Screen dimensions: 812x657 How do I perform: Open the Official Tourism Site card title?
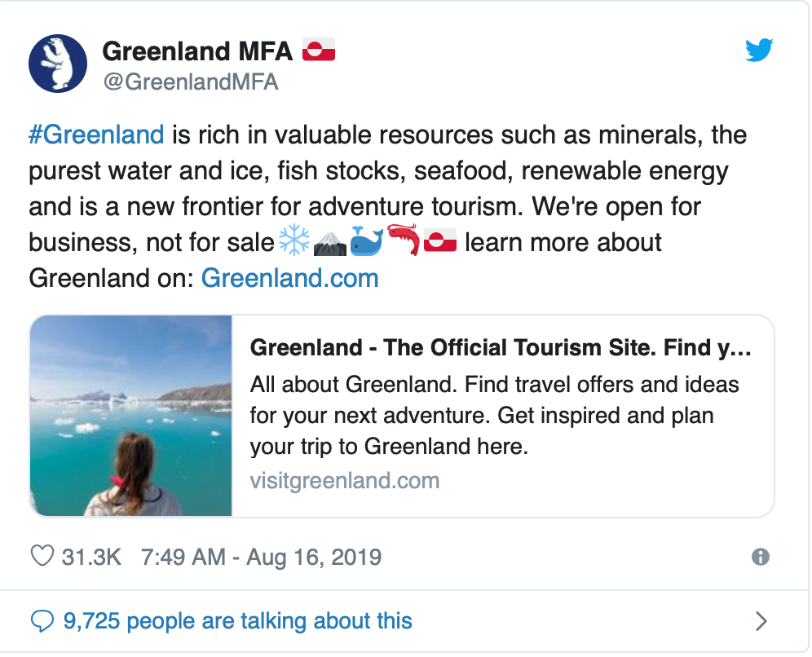click(501, 348)
